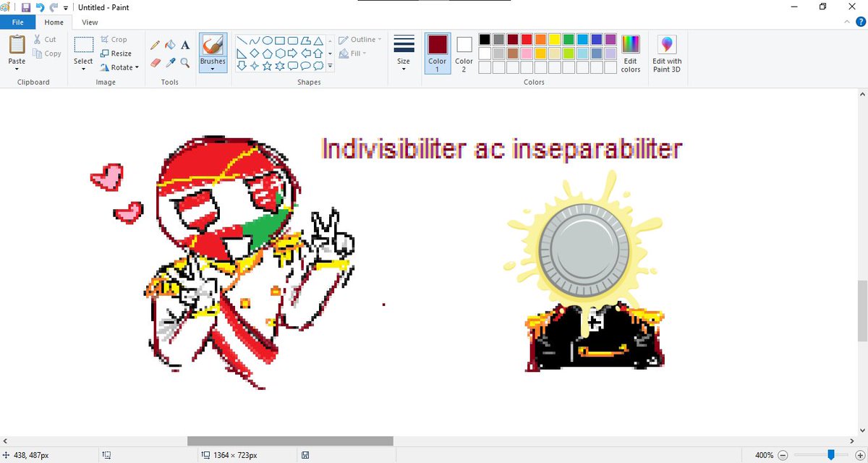Choose the Triangle shape
868x463 pixels.
coord(317,41)
